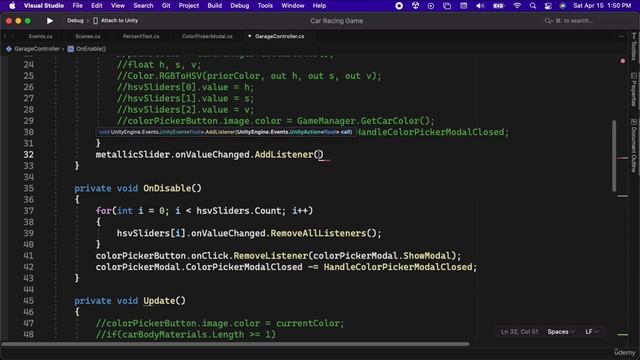Screen dimensions: 640x360
Task: Place cursor on line 32 AddListener call
Action: 284,155
